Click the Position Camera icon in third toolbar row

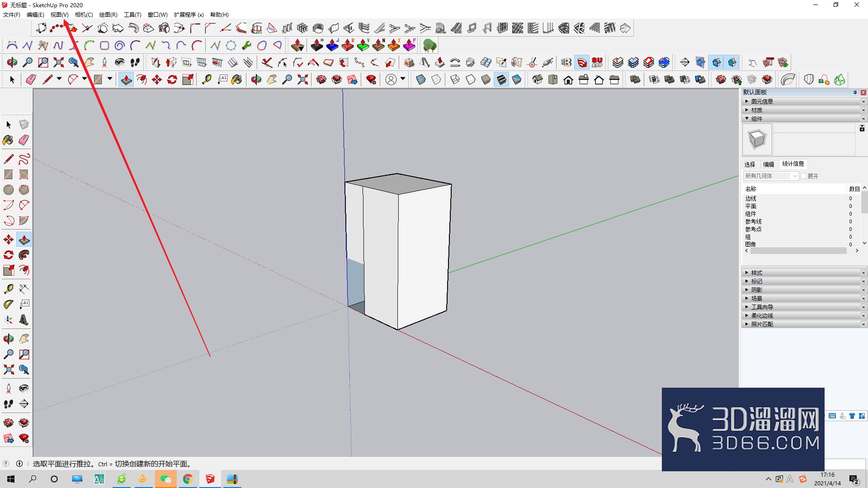pyautogui.click(x=104, y=62)
